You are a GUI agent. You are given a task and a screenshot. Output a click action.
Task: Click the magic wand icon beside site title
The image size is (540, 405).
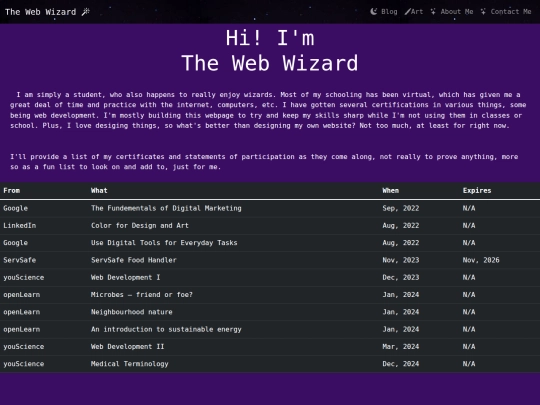(85, 12)
